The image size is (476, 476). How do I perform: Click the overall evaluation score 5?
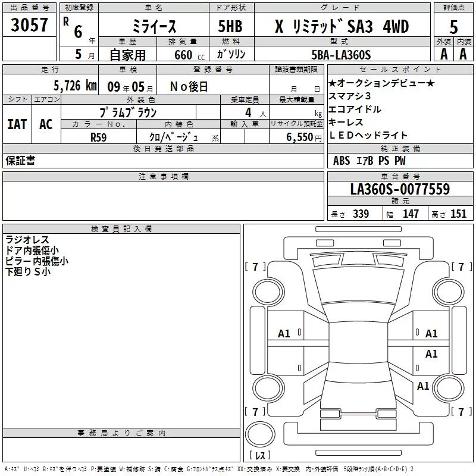pos(453,26)
